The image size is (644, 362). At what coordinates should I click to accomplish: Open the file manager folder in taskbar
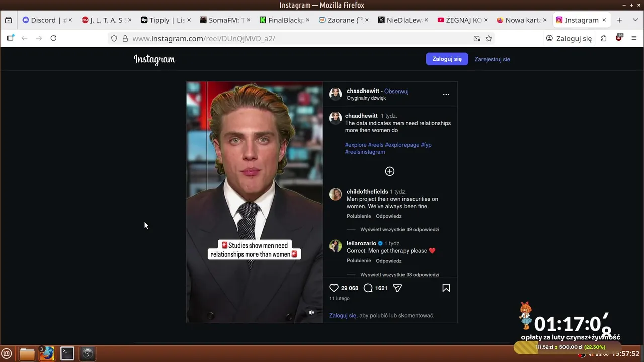27,353
